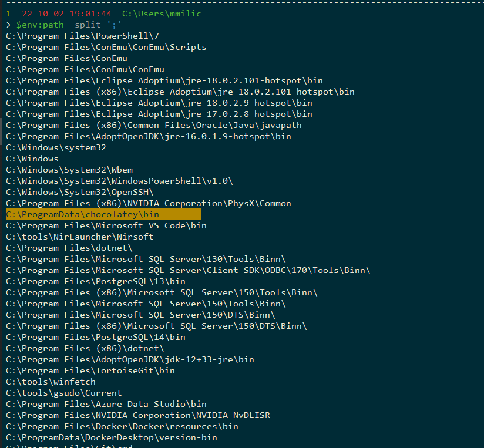Click Docker\Docker\resources\bin path line
Image resolution: width=484 pixels, height=448 pixels.
tap(122, 426)
